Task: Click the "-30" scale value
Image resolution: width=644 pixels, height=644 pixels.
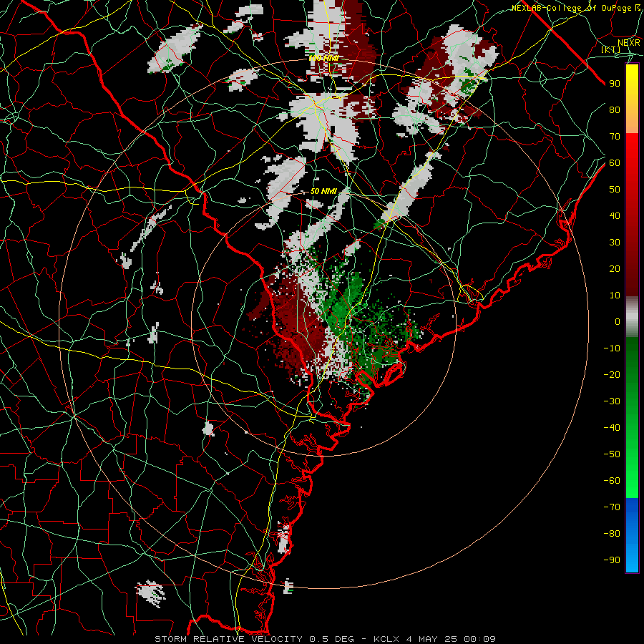Action: coord(612,401)
